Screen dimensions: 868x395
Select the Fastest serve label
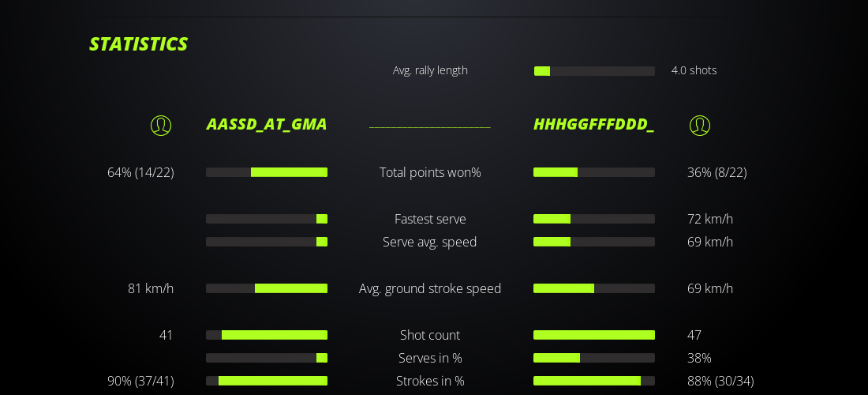(430, 219)
